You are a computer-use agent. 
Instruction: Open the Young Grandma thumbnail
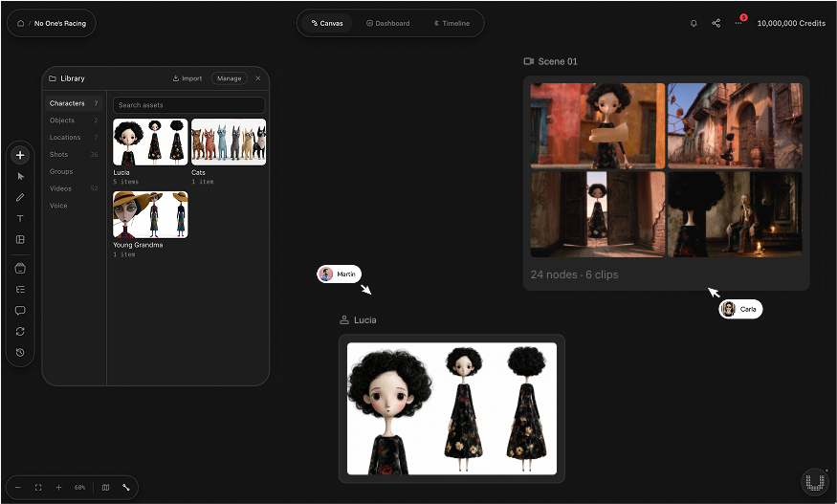coord(150,214)
